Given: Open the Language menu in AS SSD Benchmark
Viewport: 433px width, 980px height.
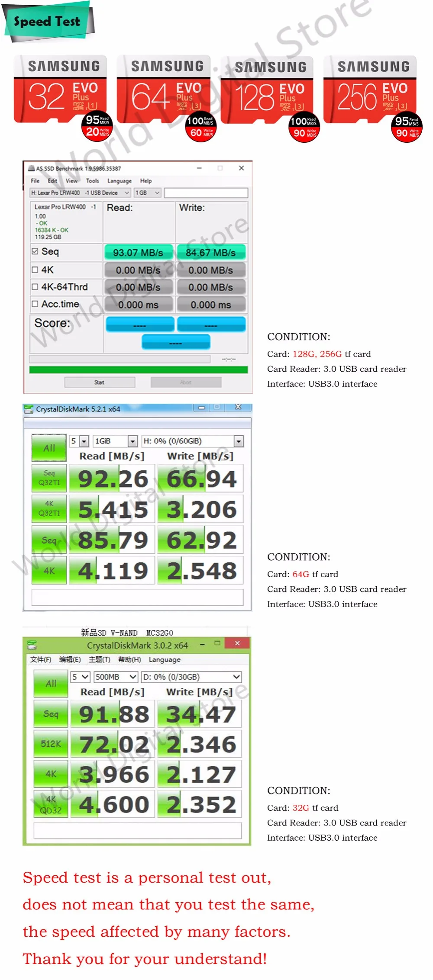Looking at the screenshot, I should [120, 181].
